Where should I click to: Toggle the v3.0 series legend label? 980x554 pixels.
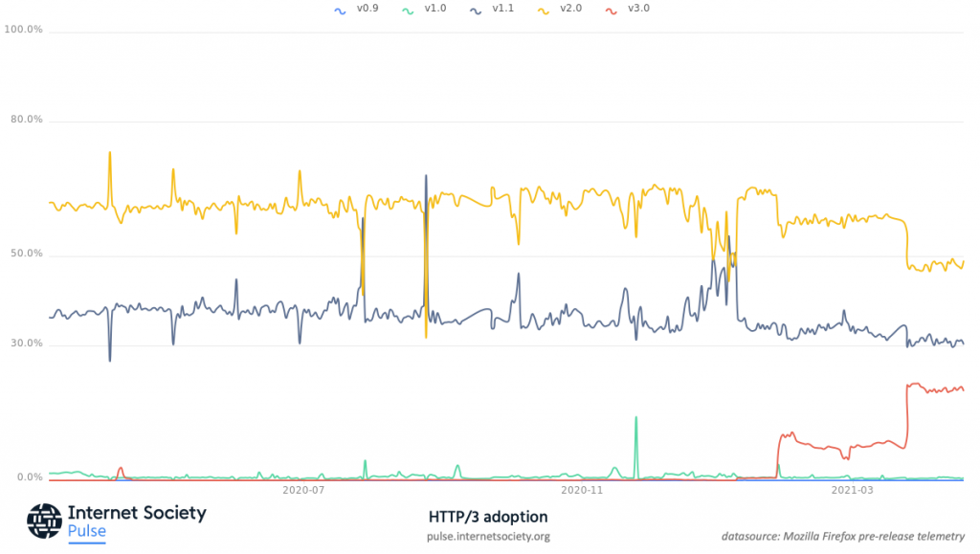pyautogui.click(x=639, y=10)
